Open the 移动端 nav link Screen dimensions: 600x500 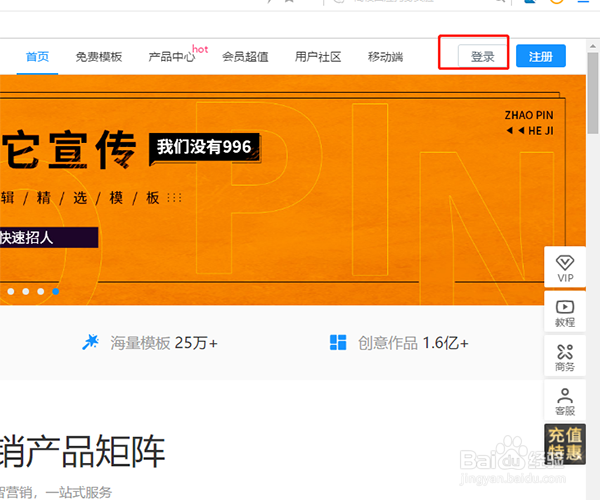tap(385, 57)
